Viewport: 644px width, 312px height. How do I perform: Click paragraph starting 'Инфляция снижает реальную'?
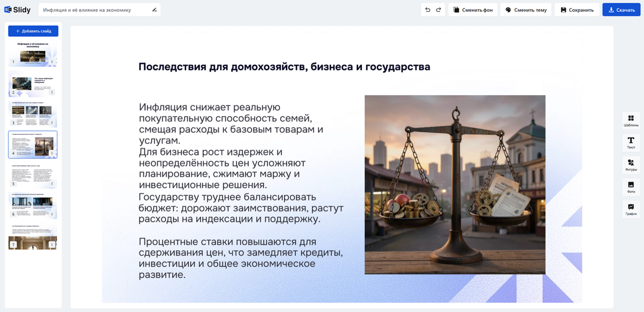pyautogui.click(x=231, y=124)
